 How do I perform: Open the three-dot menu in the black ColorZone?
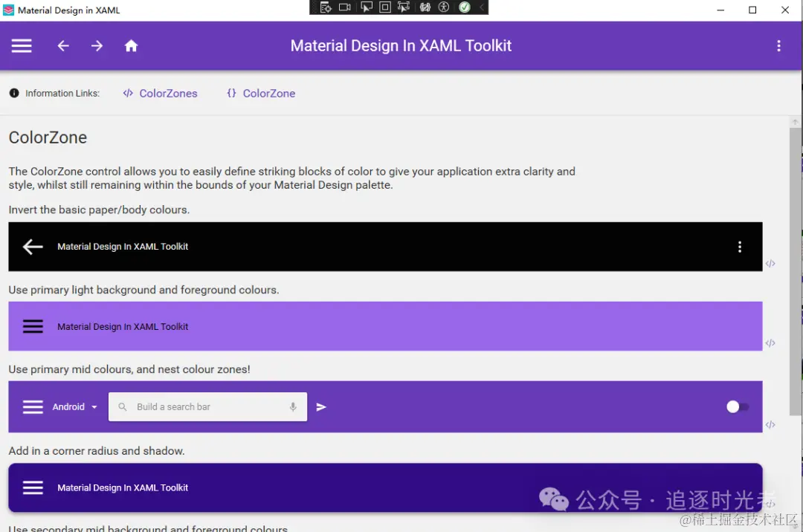click(x=740, y=247)
